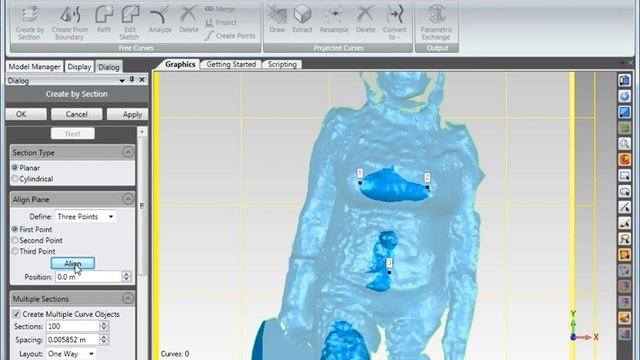This screenshot has height=360, width=640.
Task: Close the Dialog panel
Action: coord(142,80)
